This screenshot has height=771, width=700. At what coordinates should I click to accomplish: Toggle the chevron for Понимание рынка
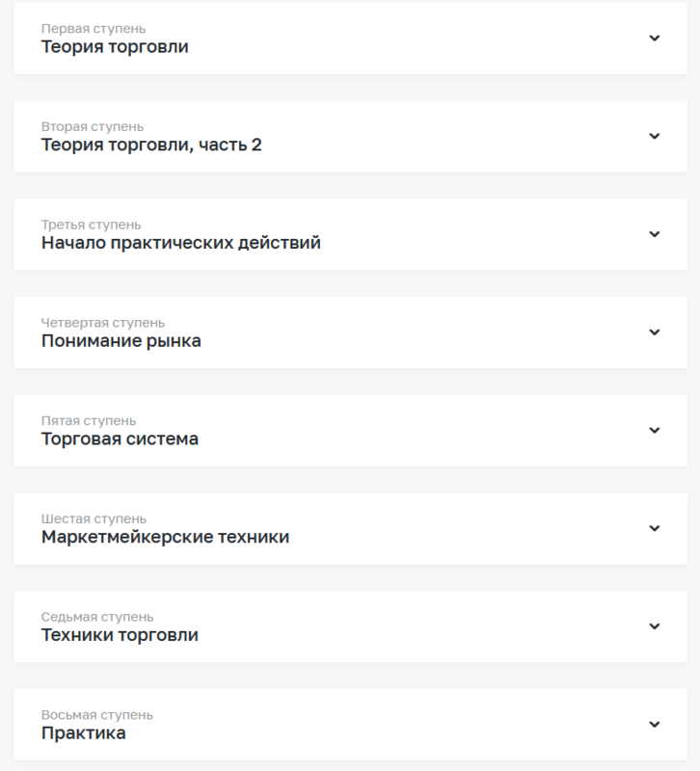tap(655, 332)
